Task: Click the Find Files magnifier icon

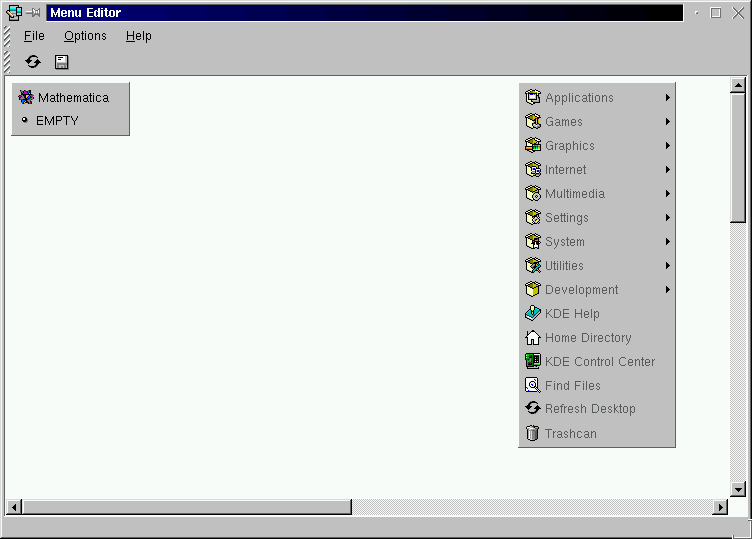Action: pos(533,386)
